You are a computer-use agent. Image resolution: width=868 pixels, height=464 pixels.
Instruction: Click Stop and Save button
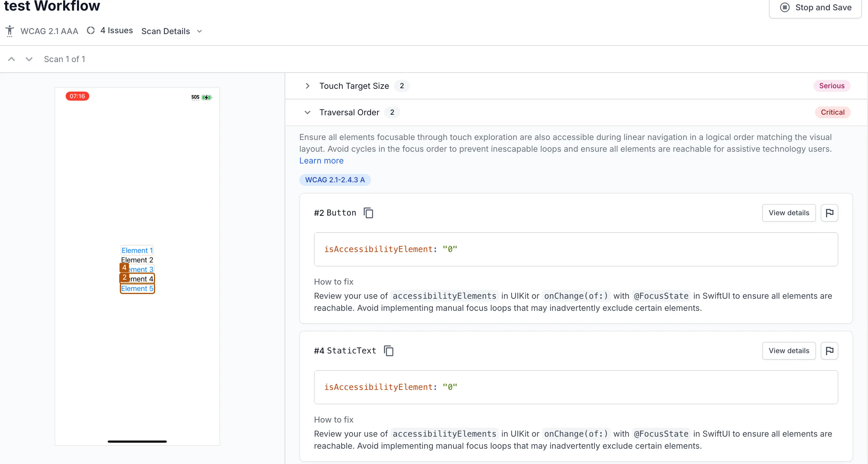[815, 7]
